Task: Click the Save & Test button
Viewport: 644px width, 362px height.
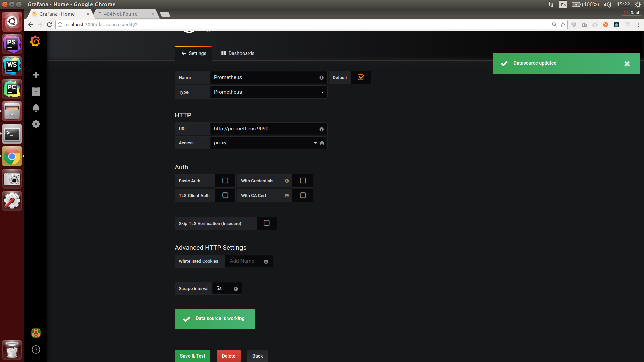Action: [192, 356]
